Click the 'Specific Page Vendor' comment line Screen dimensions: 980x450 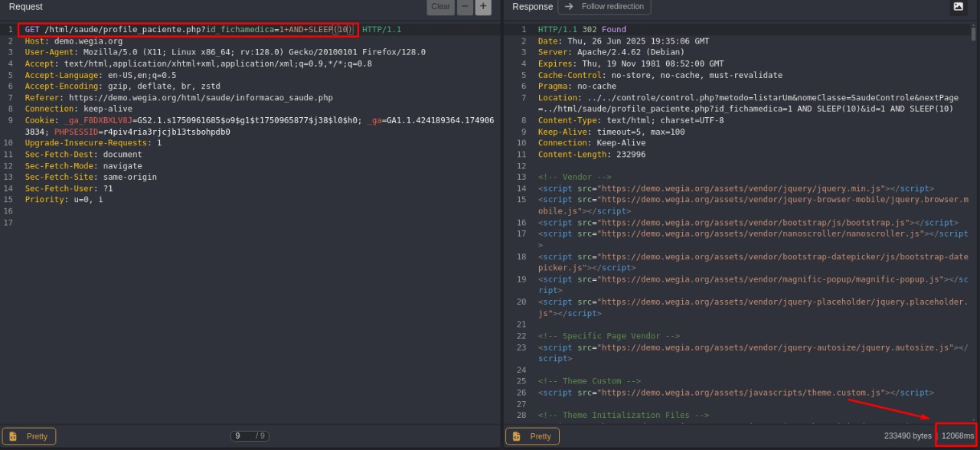click(609, 336)
